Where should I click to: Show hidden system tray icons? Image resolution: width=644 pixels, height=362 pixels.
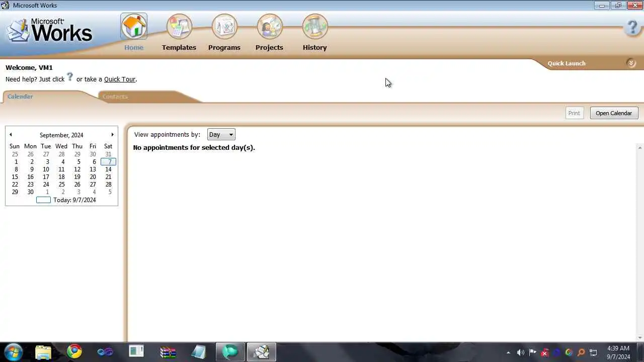point(508,352)
